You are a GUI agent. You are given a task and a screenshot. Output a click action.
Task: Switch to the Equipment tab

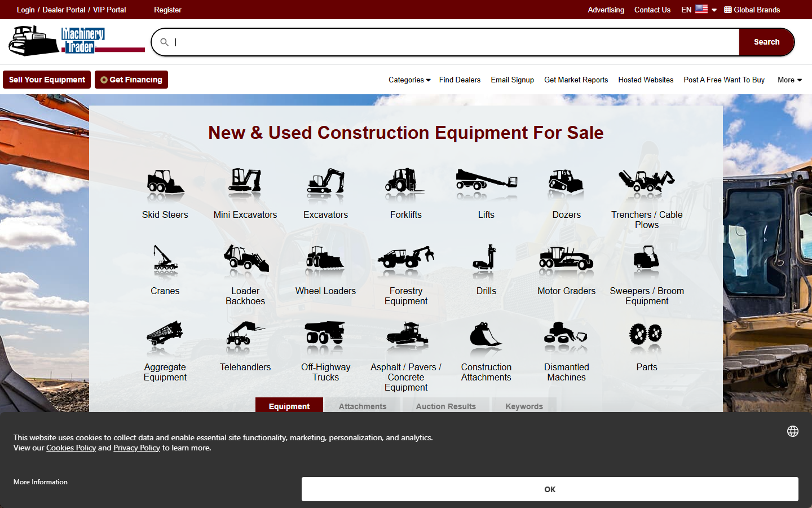pyautogui.click(x=289, y=406)
